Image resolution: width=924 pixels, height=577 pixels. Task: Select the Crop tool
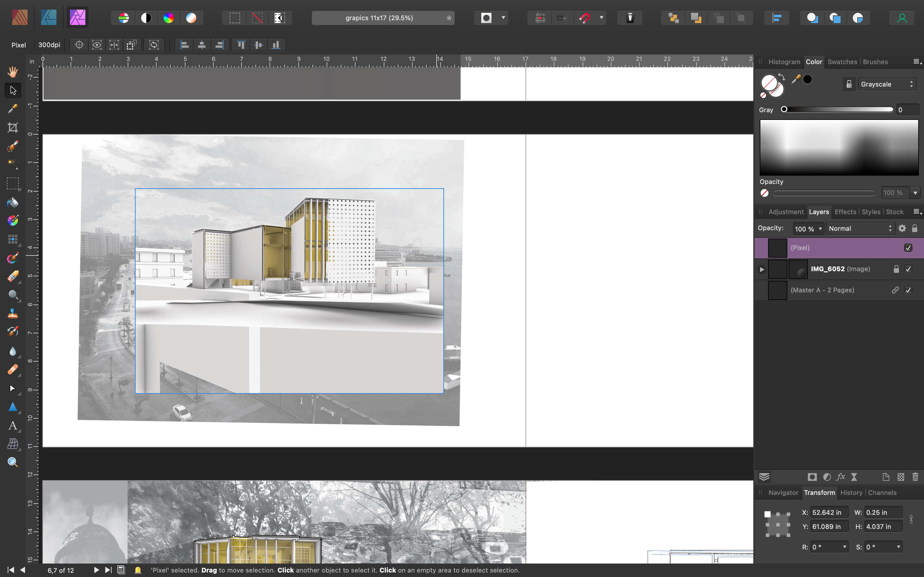13,128
